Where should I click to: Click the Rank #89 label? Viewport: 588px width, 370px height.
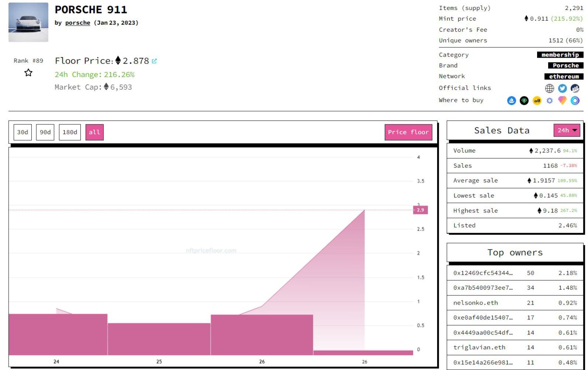[x=28, y=61]
